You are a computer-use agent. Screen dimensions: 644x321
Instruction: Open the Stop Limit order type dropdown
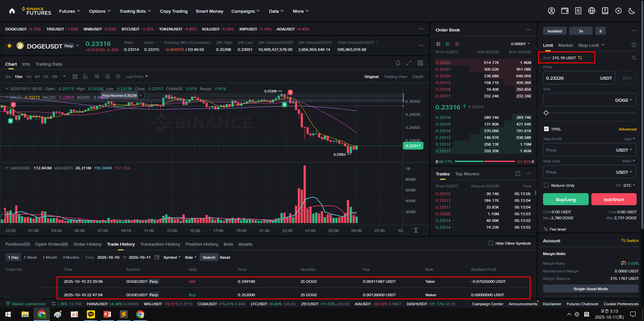591,45
